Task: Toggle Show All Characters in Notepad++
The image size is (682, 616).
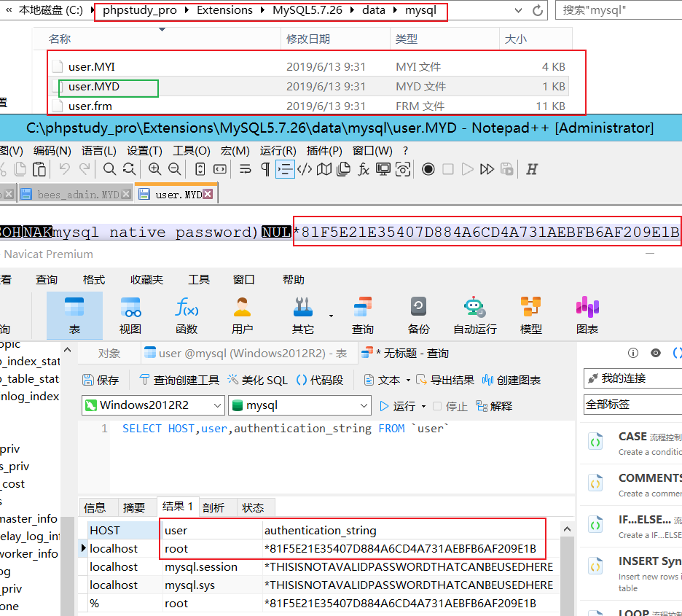Action: [265, 168]
